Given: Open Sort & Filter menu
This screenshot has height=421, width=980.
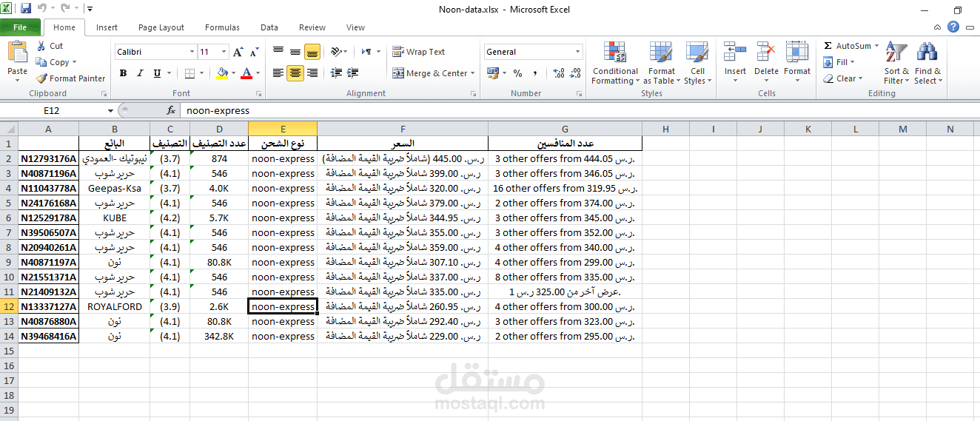Looking at the screenshot, I should [x=896, y=64].
